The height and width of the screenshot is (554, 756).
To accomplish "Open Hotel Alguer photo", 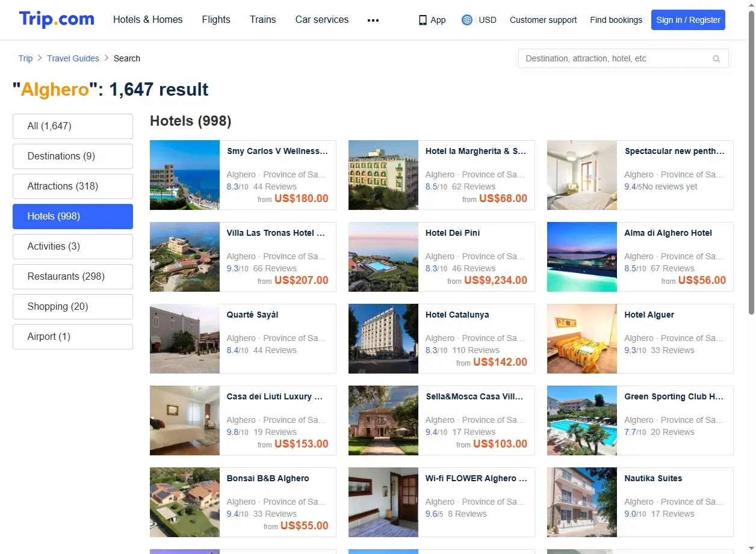I will (x=582, y=339).
